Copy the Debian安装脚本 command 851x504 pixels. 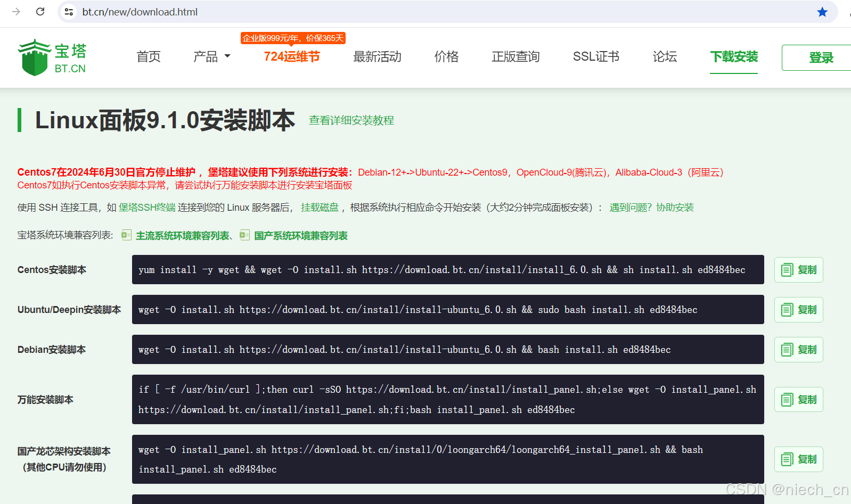798,350
